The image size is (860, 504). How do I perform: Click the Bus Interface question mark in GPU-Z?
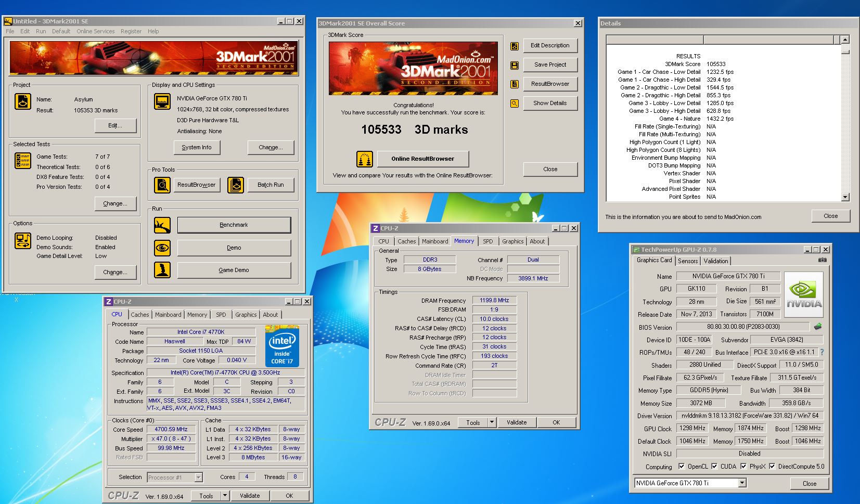(822, 352)
